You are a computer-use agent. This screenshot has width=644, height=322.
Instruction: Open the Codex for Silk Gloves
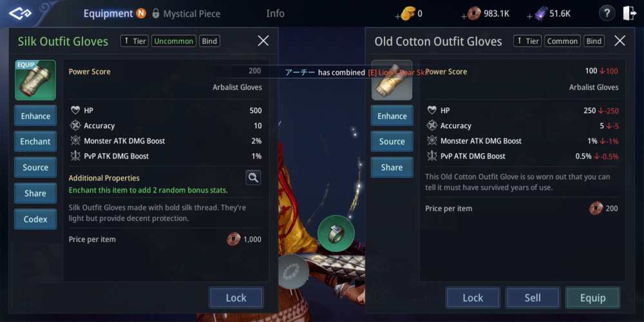[x=35, y=220]
